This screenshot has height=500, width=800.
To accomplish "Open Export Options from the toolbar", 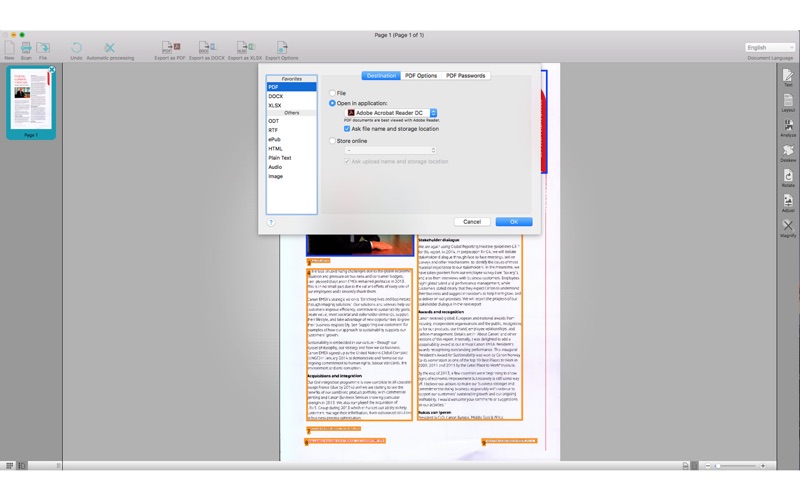I will [x=282, y=48].
